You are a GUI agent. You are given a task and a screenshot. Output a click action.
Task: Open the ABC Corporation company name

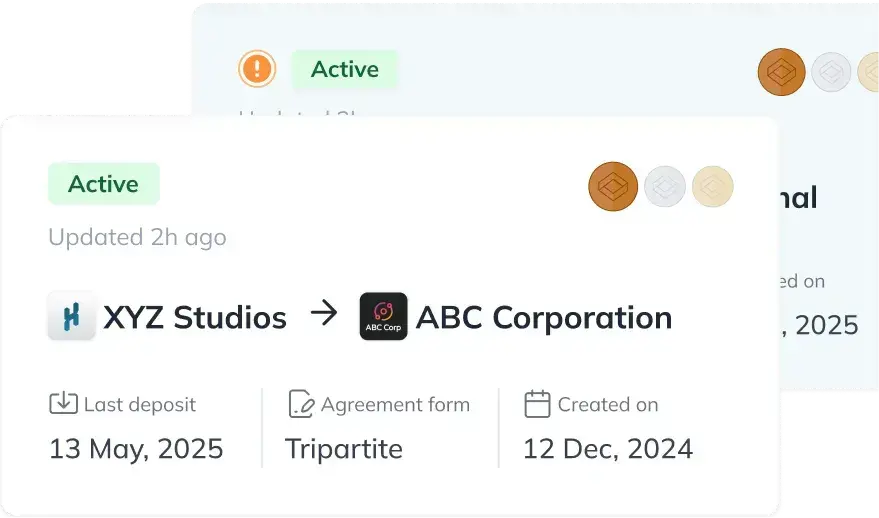[544, 318]
